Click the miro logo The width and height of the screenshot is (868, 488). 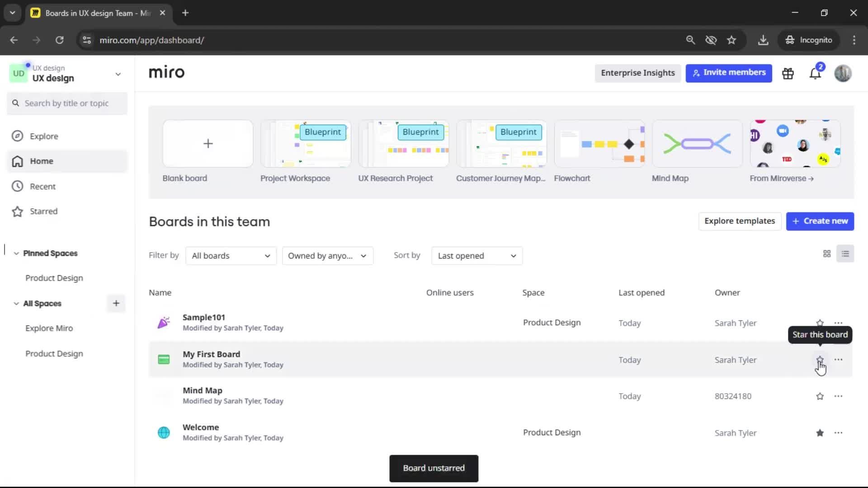166,72
